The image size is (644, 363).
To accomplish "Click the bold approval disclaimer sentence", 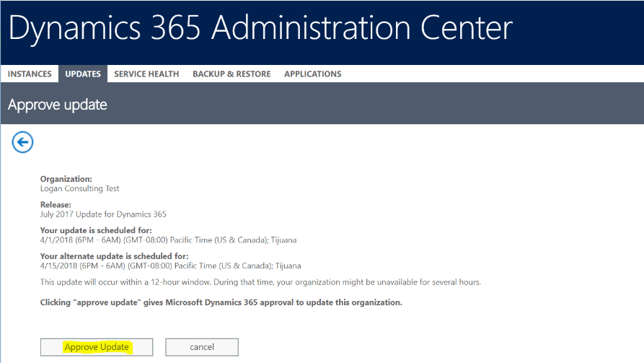I will click(x=221, y=302).
